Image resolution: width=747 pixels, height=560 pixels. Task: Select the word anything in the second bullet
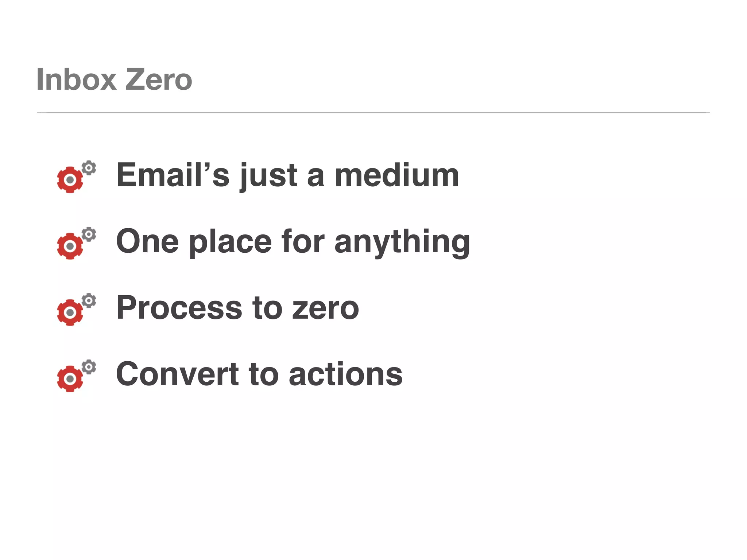(402, 242)
